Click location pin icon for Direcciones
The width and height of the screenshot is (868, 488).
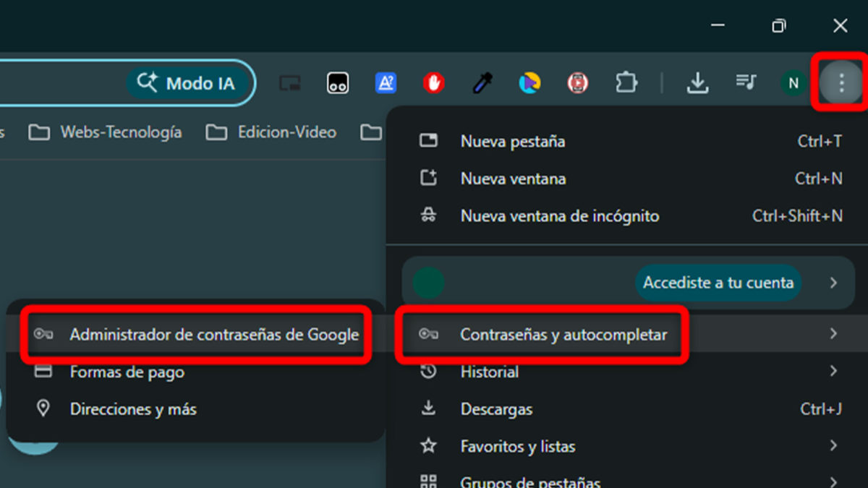43,408
